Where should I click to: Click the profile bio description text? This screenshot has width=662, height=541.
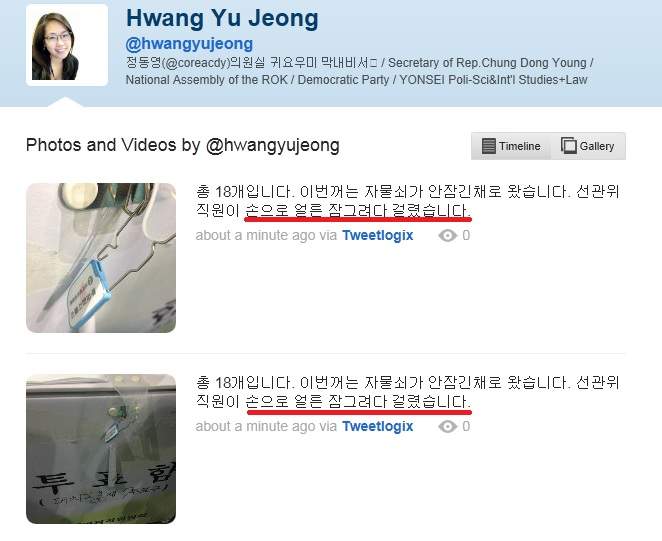click(x=360, y=71)
